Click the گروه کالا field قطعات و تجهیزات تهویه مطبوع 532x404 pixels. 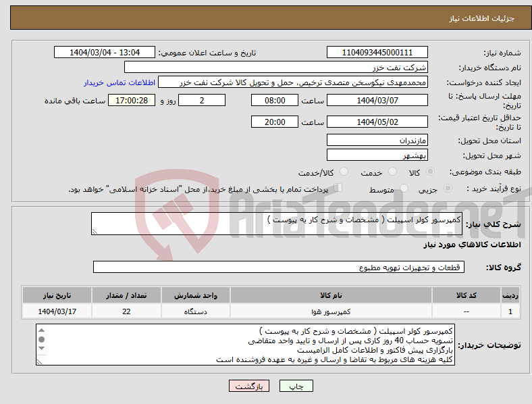pos(279,267)
